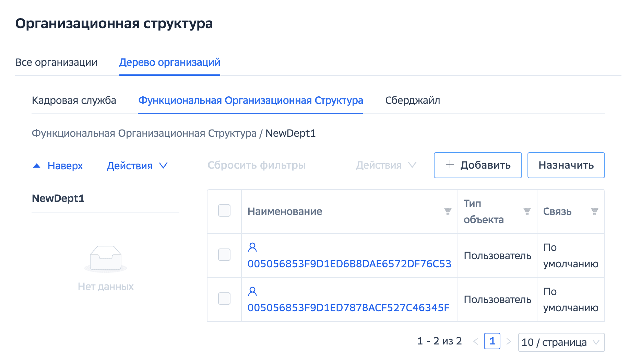Click the next page arrow
This screenshot has width=629, height=364.
pyautogui.click(x=509, y=341)
